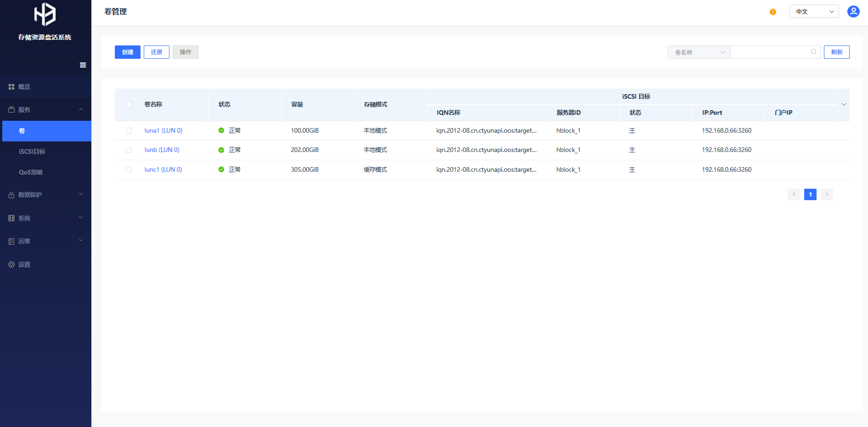Click the HBlock logo in sidebar
Screen dimensions: 868x427
(x=45, y=14)
